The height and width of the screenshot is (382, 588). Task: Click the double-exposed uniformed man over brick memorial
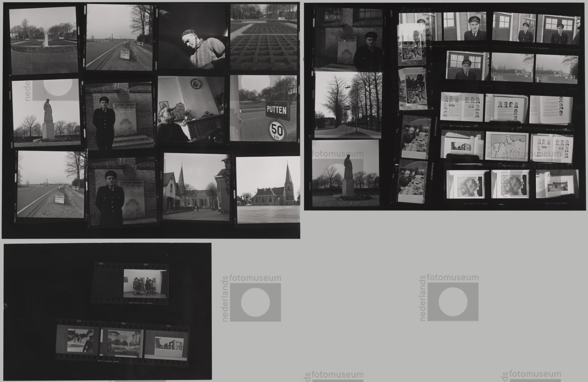click(349, 40)
